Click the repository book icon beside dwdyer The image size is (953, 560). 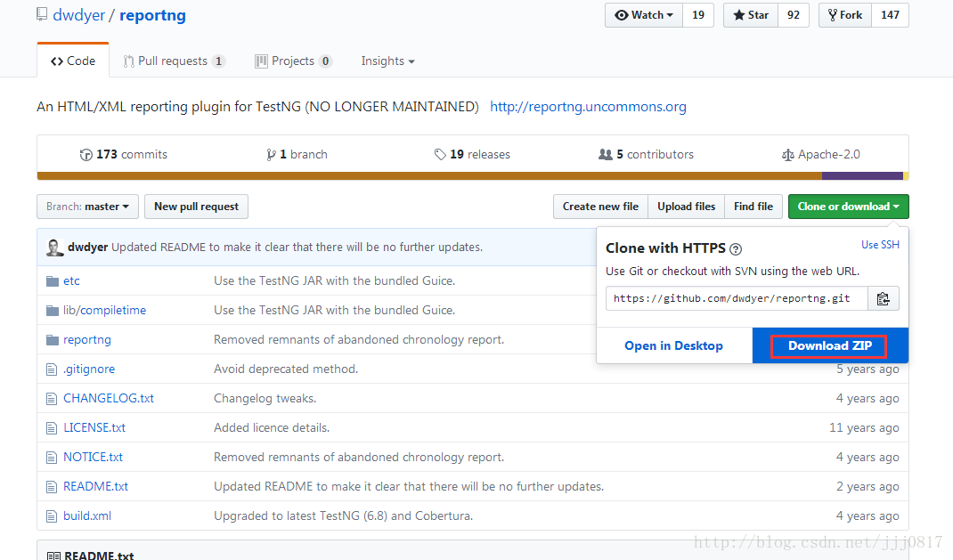pyautogui.click(x=41, y=14)
